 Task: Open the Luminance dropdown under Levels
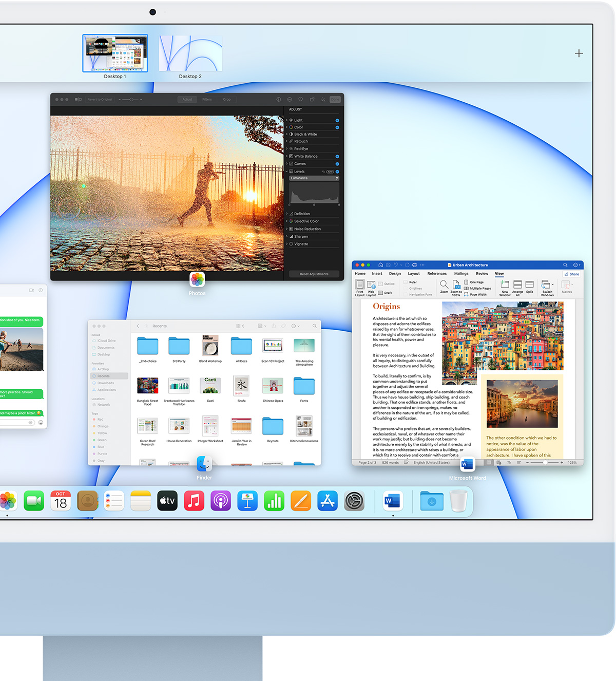(x=314, y=178)
